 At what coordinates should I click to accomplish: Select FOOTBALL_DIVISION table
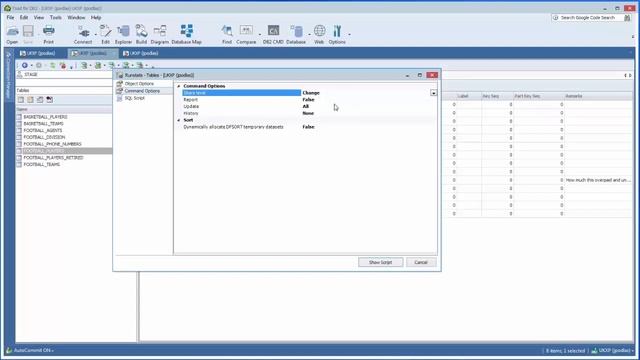pyautogui.click(x=44, y=137)
